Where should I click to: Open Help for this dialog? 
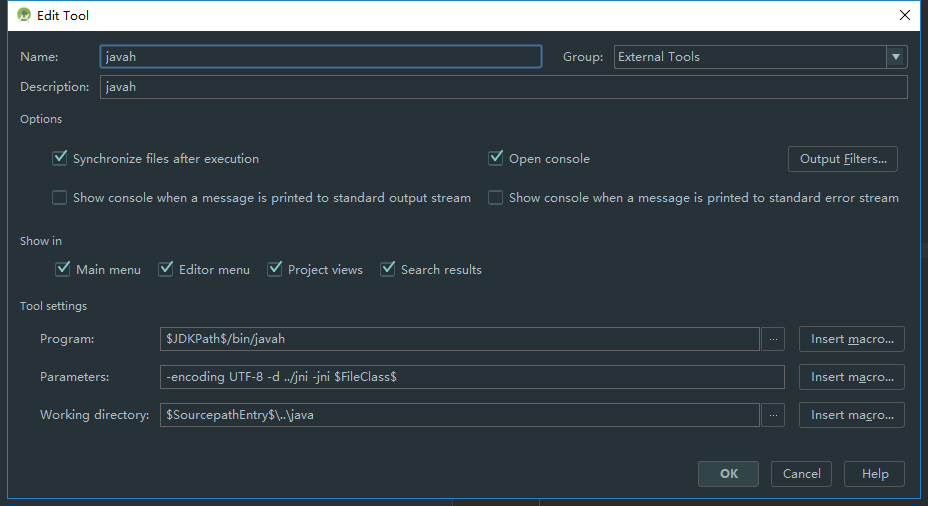coord(875,474)
